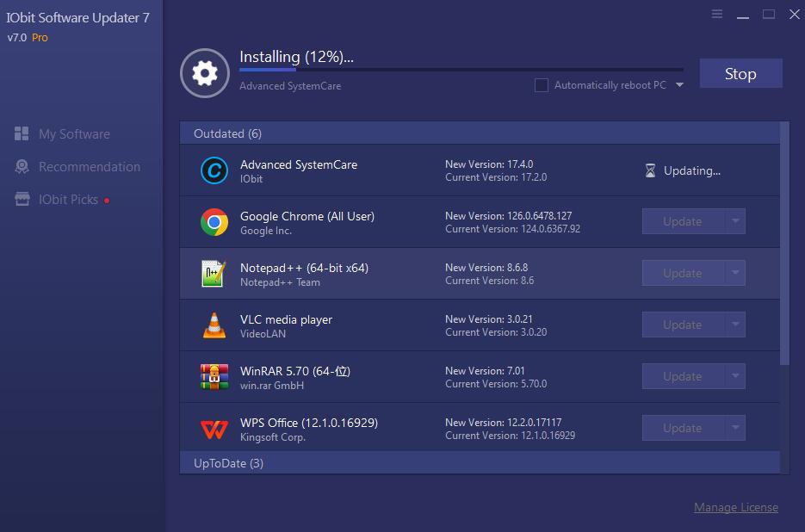
Task: Click the Advanced SystemCare app icon
Action: point(214,170)
